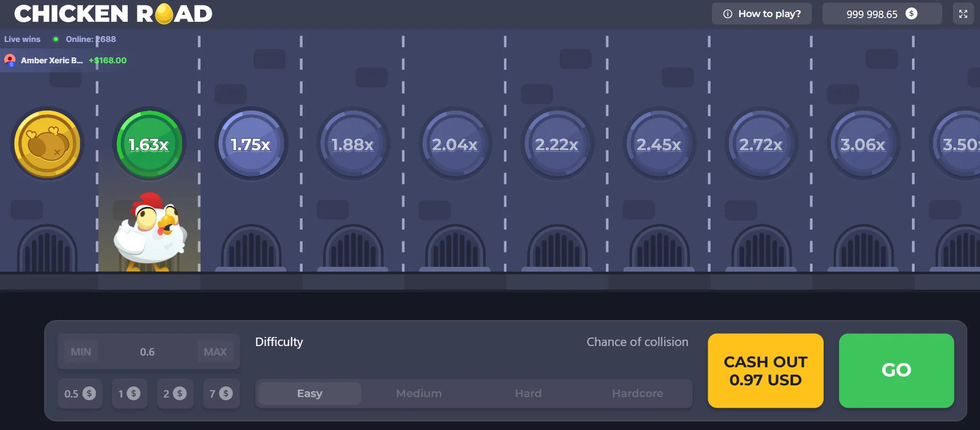Click the 0.6 bet amount field
This screenshot has height=430, width=980.
tap(147, 352)
